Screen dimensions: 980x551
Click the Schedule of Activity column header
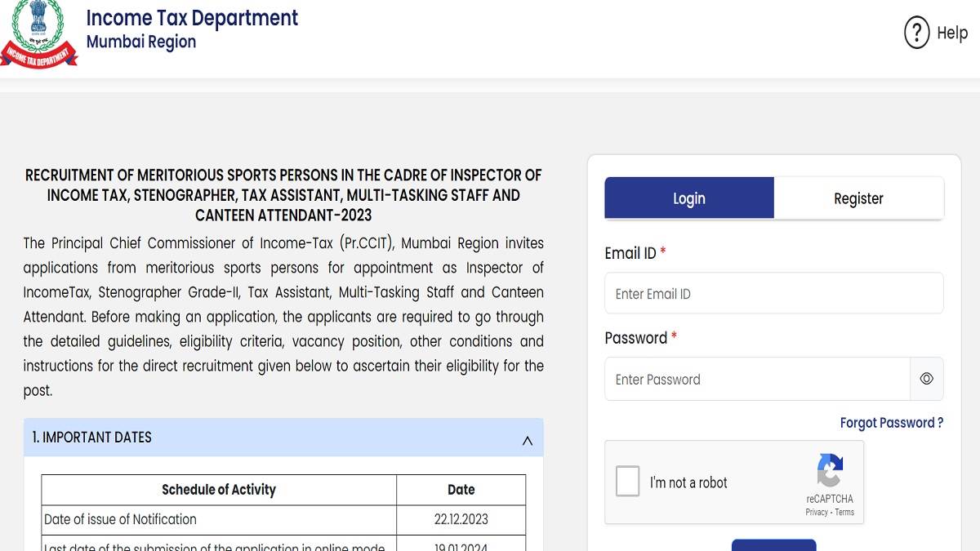219,490
